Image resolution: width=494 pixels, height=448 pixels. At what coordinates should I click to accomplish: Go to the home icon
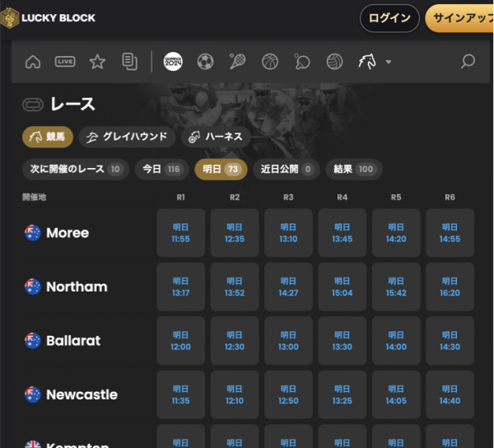coord(33,62)
